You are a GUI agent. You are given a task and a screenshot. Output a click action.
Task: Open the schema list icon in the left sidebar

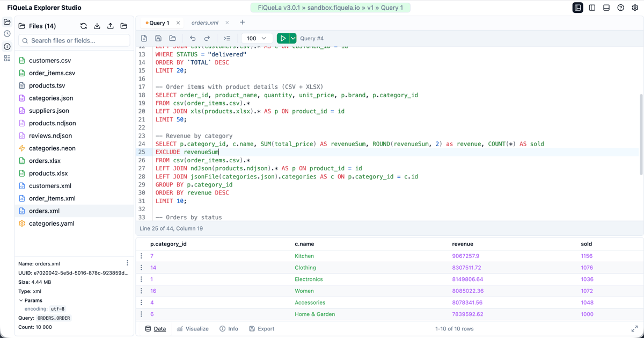pyautogui.click(x=7, y=58)
